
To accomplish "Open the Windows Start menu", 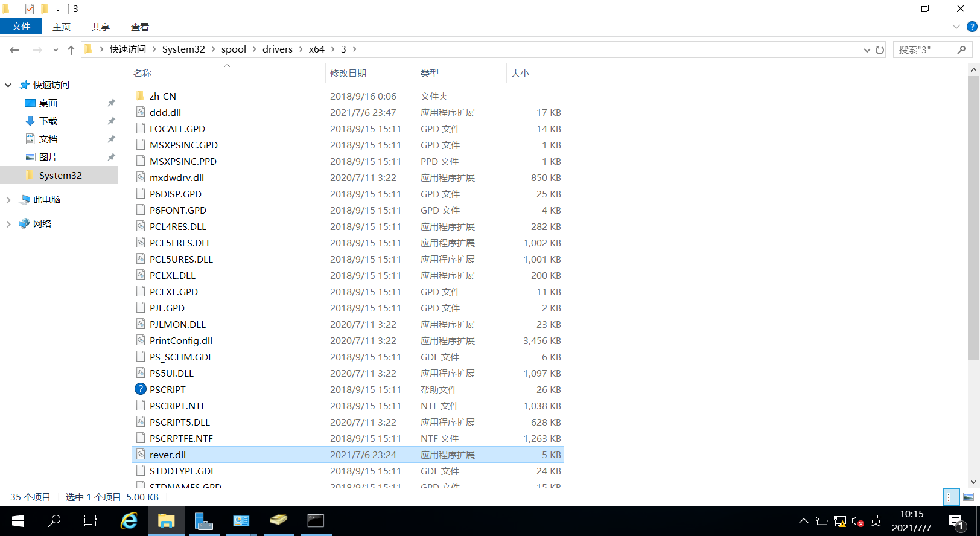I will click(18, 521).
